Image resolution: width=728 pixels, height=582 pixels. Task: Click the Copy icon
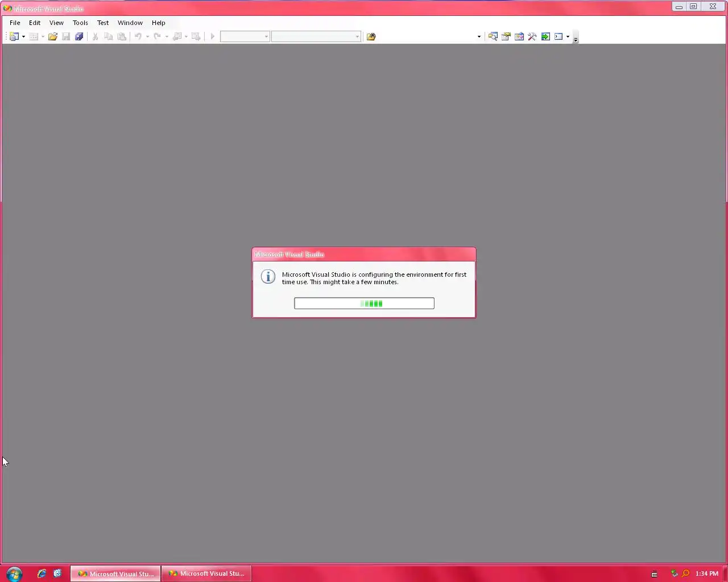(108, 36)
